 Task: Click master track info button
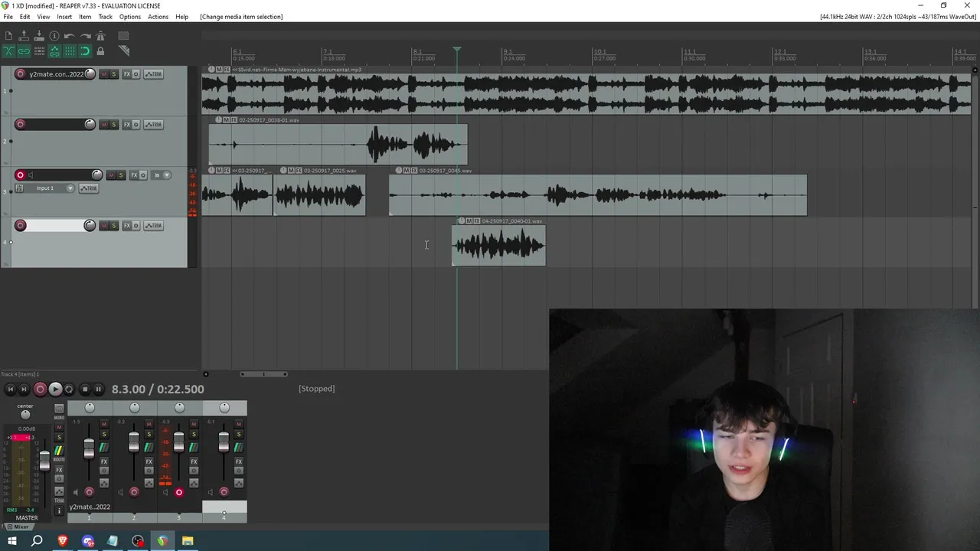[59, 510]
